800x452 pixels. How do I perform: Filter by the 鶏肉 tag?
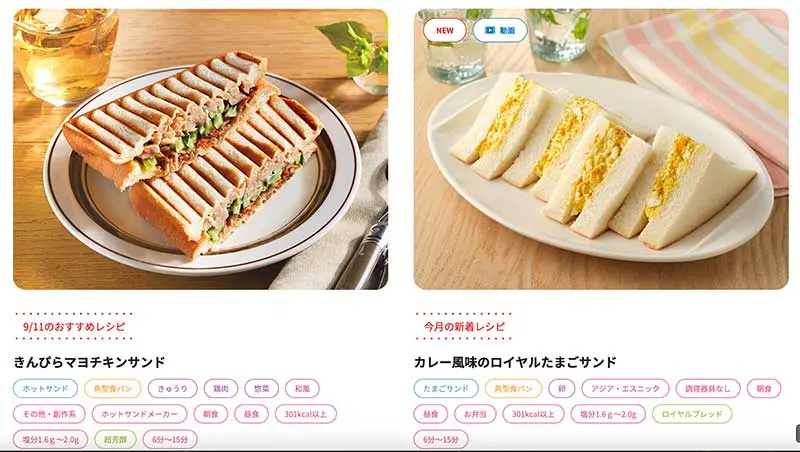tap(221, 388)
